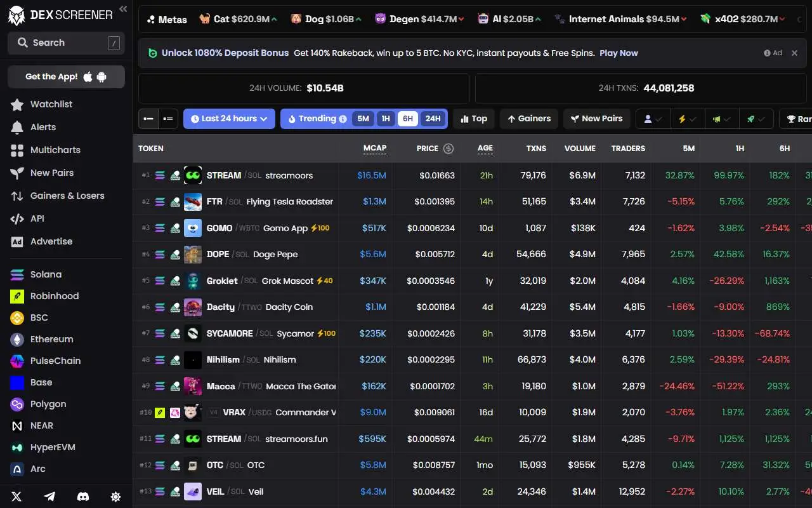
Task: Click the dollar currency icon next to PRICE
Action: pyautogui.click(x=449, y=149)
